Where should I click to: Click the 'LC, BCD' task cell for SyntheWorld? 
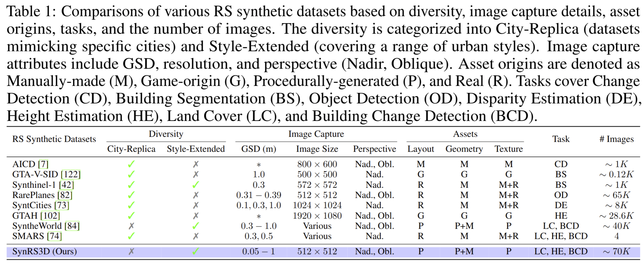click(561, 226)
